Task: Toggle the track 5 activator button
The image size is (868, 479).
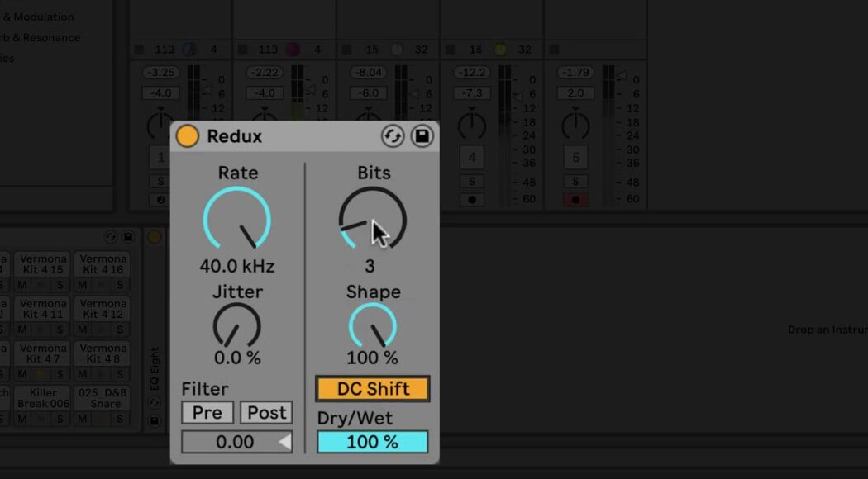Action: [575, 158]
